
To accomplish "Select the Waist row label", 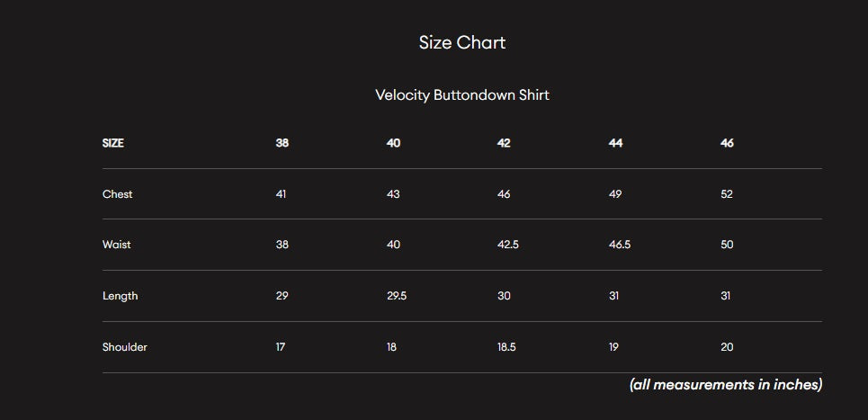I will pyautogui.click(x=117, y=245).
